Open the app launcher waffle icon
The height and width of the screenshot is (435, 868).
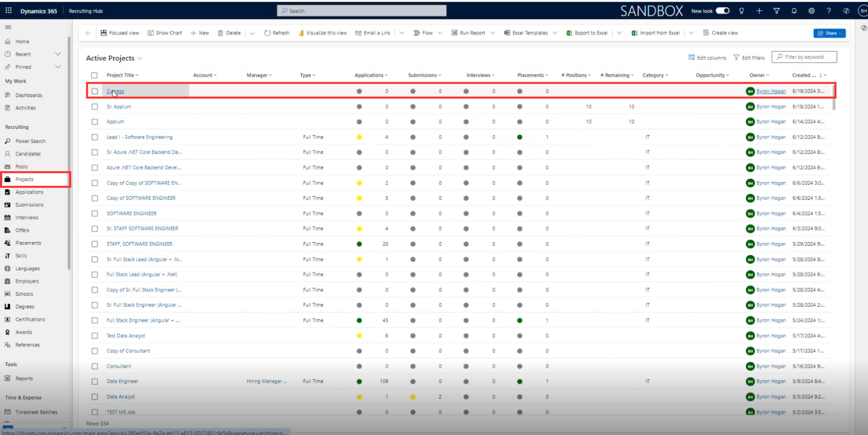(x=9, y=10)
